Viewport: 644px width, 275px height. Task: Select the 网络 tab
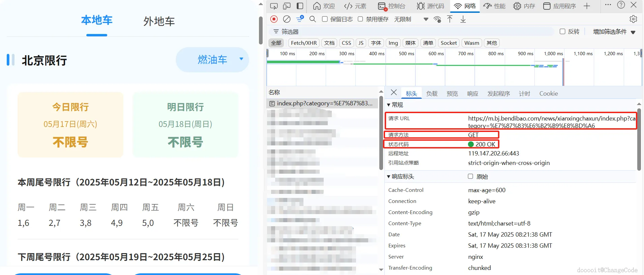point(465,6)
